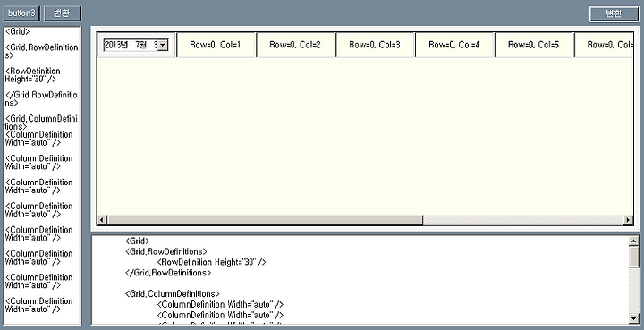Click </Grid.RowDefinitions> in the left panel
Image resolution: width=644 pixels, height=330 pixels.
41,99
